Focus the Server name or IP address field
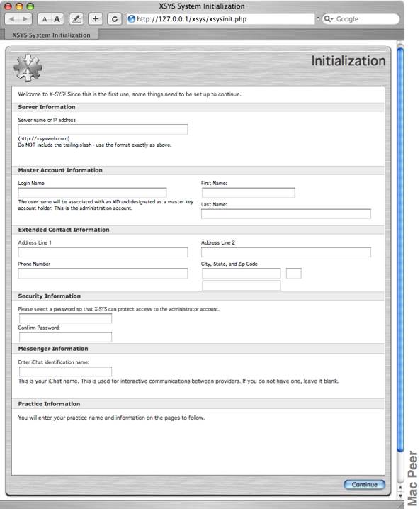This screenshot has width=420, height=509. click(x=103, y=129)
